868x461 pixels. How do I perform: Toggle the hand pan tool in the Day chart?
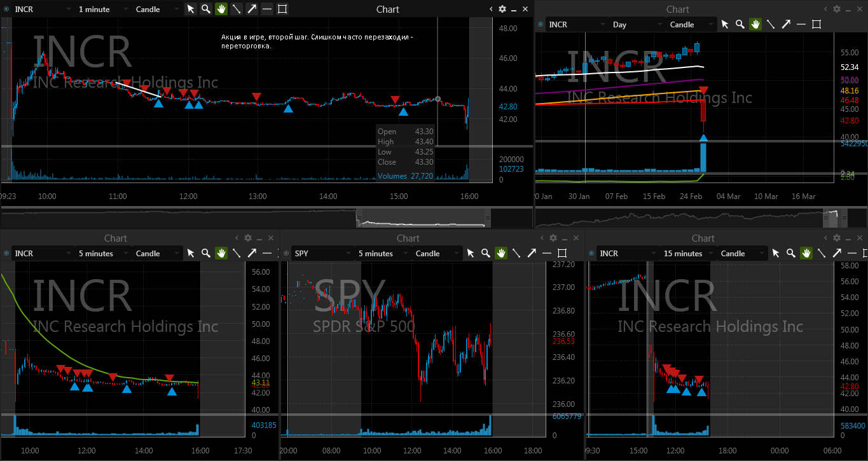coord(755,24)
